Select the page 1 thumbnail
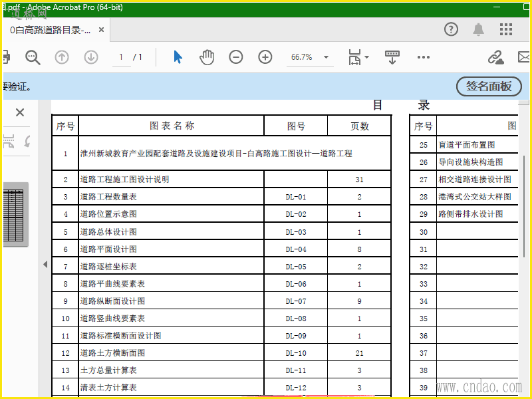 tap(13, 215)
